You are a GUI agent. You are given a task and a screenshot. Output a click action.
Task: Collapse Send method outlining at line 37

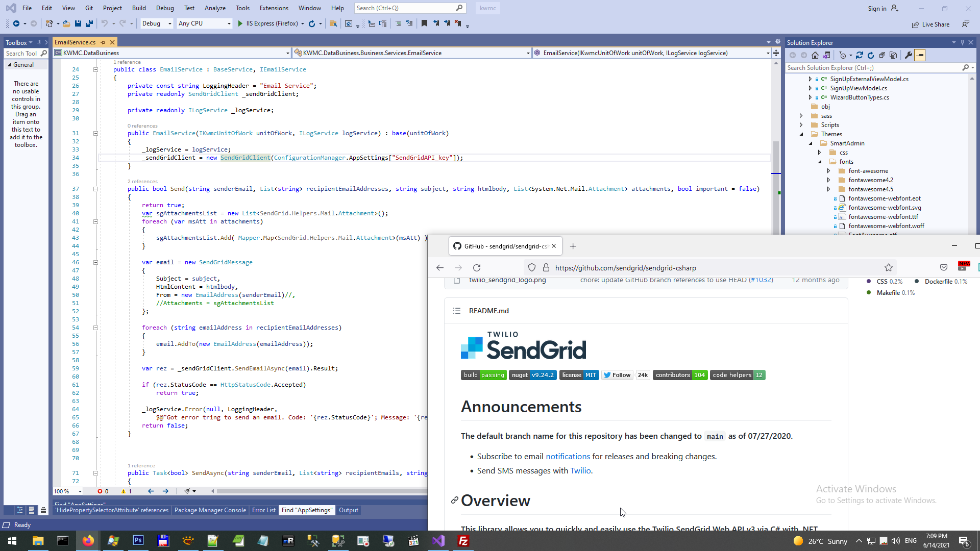point(95,189)
